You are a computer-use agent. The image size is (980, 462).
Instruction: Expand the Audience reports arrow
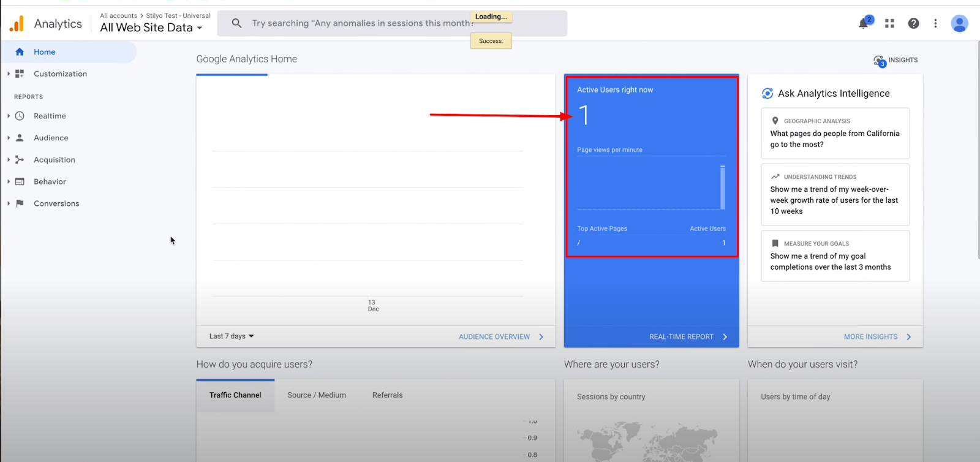click(9, 138)
